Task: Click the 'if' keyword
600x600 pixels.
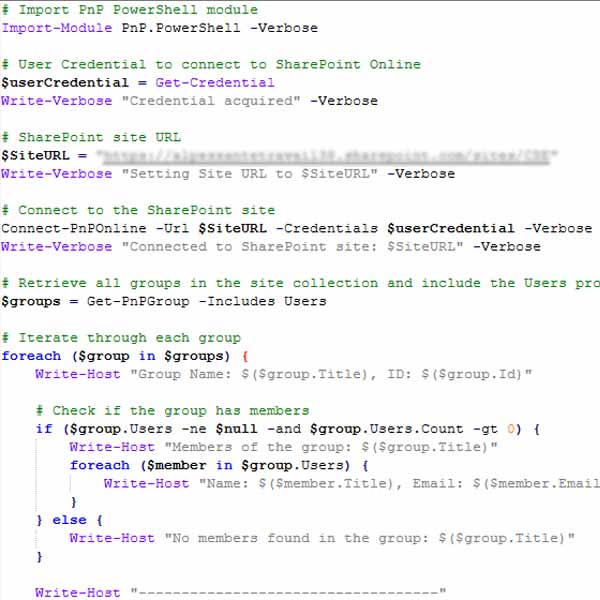Action: pyautogui.click(x=44, y=429)
